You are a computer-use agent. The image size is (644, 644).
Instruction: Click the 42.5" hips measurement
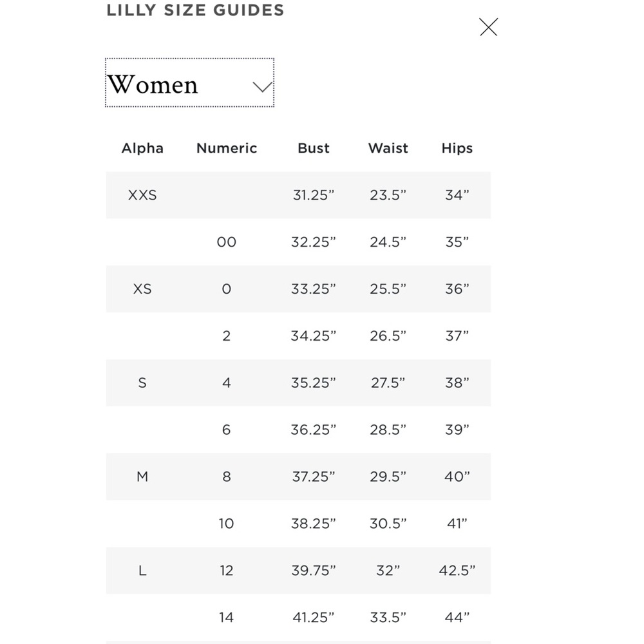pos(457,571)
